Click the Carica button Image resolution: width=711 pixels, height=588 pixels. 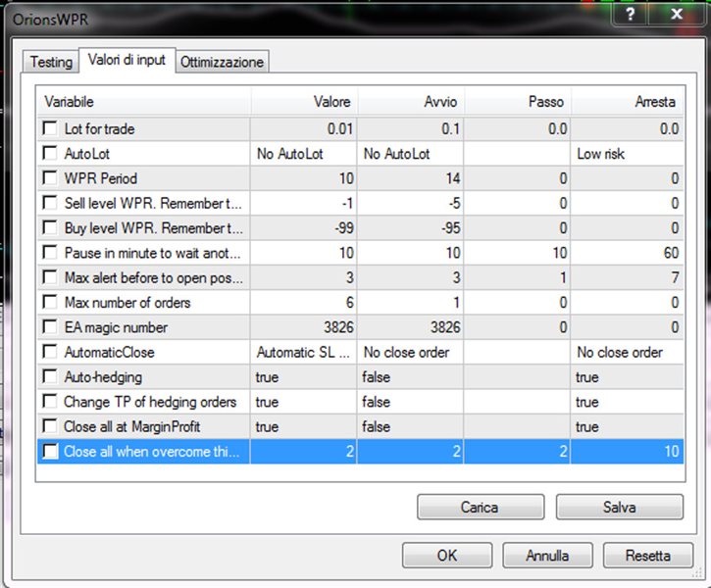pyautogui.click(x=480, y=507)
